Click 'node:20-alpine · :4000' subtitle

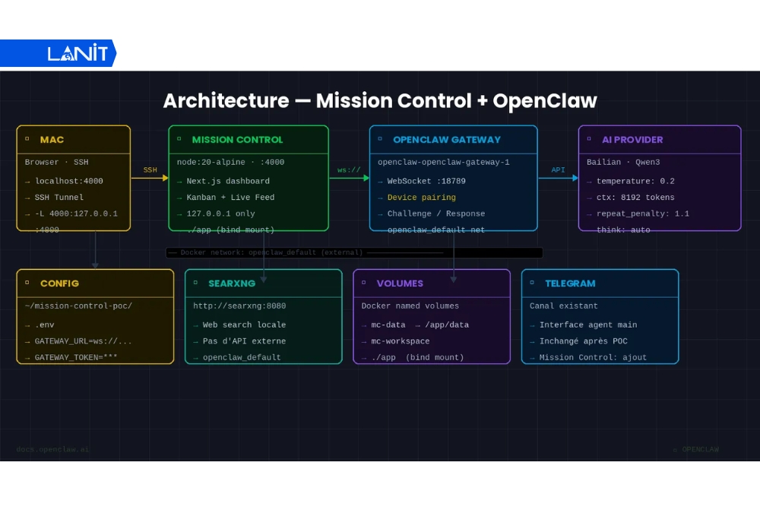coord(231,163)
